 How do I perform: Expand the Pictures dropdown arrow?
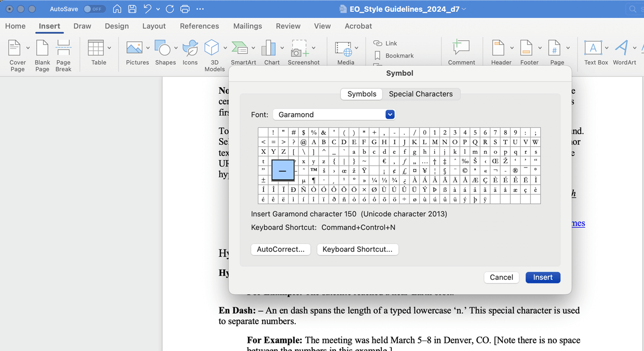point(148,48)
